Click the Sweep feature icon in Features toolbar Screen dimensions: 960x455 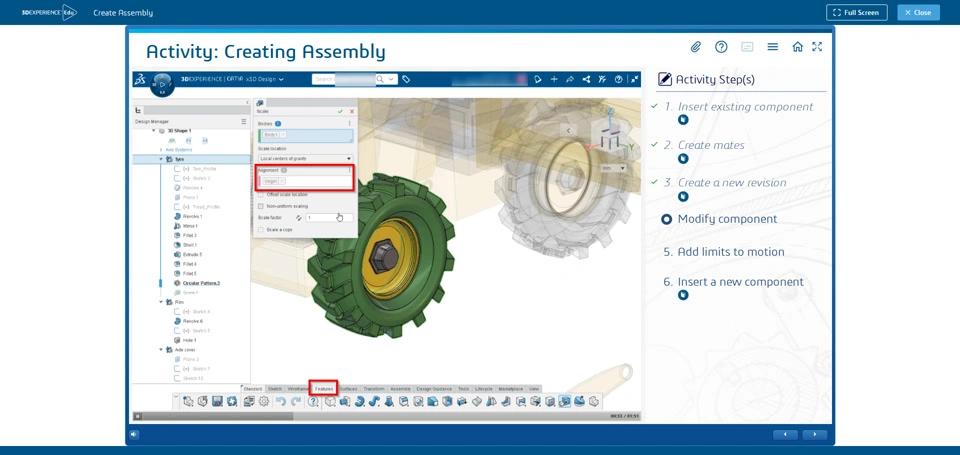click(374, 402)
